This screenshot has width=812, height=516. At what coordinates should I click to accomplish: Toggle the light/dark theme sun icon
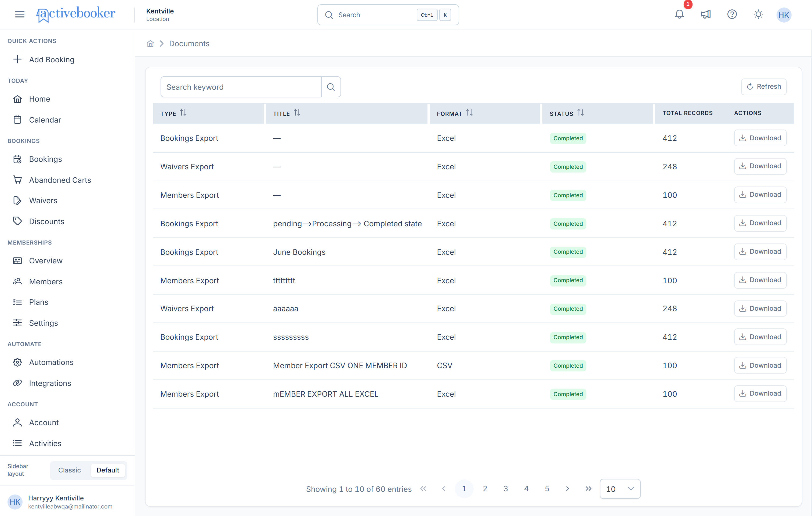tap(758, 15)
